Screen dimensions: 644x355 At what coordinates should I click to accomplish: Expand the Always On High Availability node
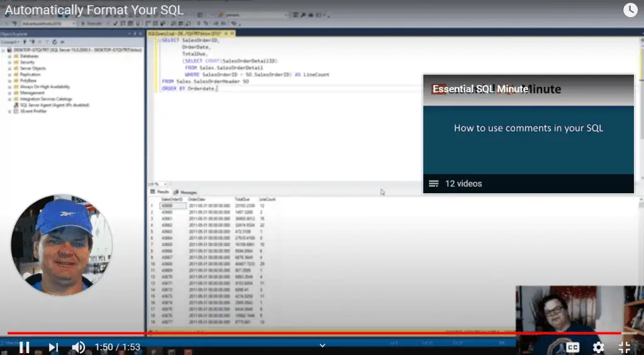coord(9,87)
